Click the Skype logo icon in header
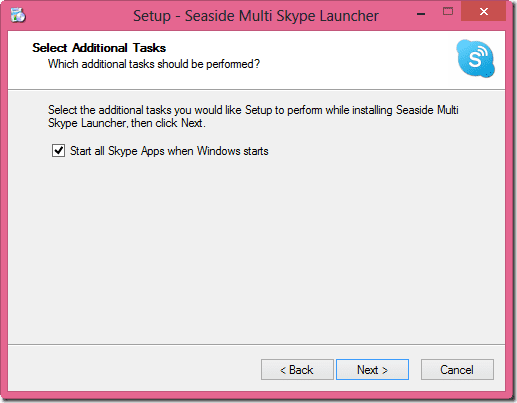The height and width of the screenshot is (403, 517). 476,59
